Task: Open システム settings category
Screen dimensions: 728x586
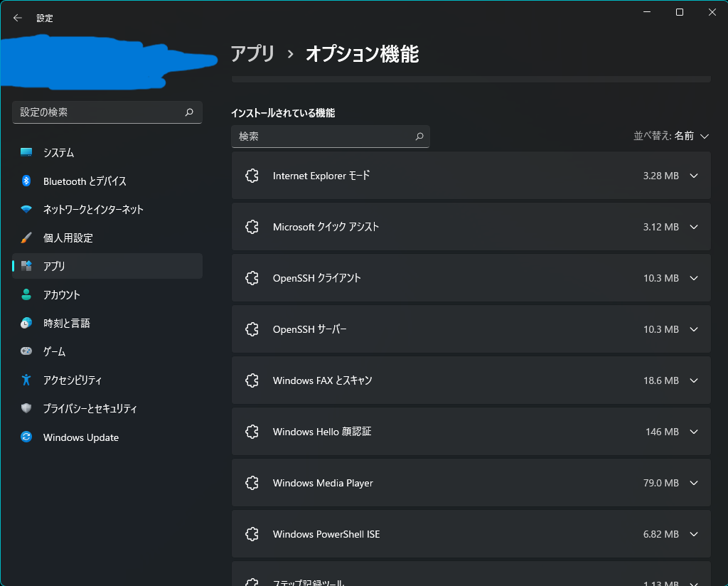Action: [x=107, y=152]
